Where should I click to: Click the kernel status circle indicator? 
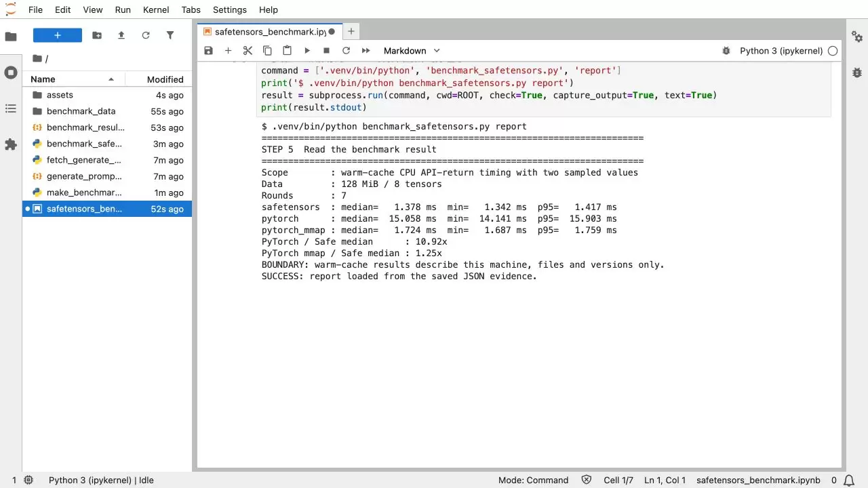click(833, 51)
